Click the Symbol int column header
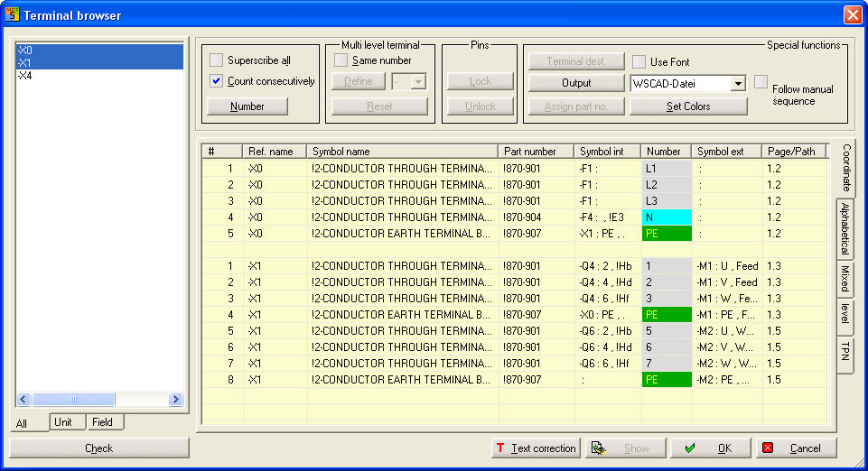Screen dimensions: 868x471 [x=607, y=152]
